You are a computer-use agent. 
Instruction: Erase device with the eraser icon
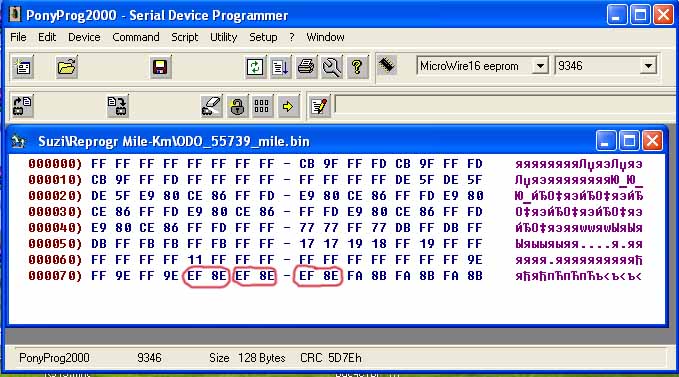tap(211, 106)
